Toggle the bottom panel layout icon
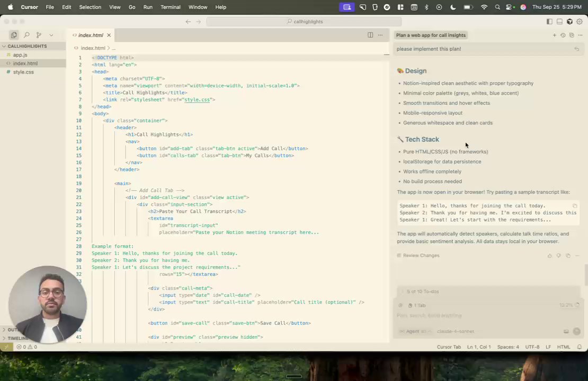This screenshot has height=381, width=588. pos(559,22)
